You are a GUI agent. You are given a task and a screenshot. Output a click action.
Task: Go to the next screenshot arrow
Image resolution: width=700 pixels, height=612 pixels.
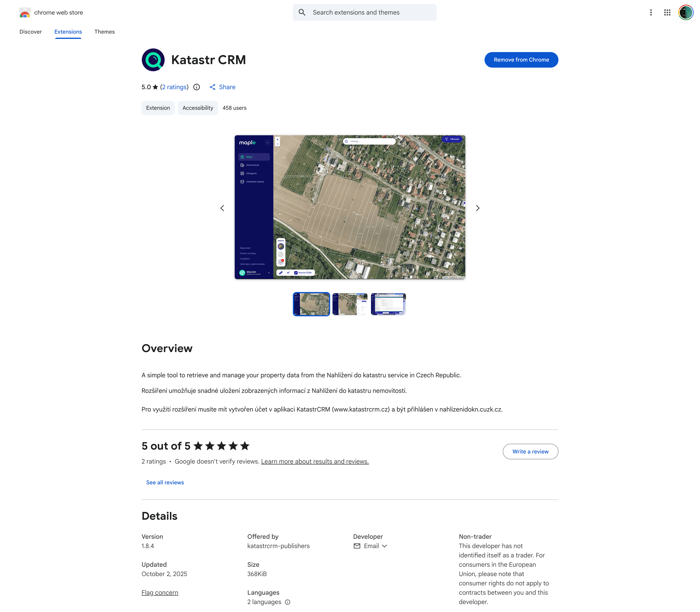[x=478, y=208]
